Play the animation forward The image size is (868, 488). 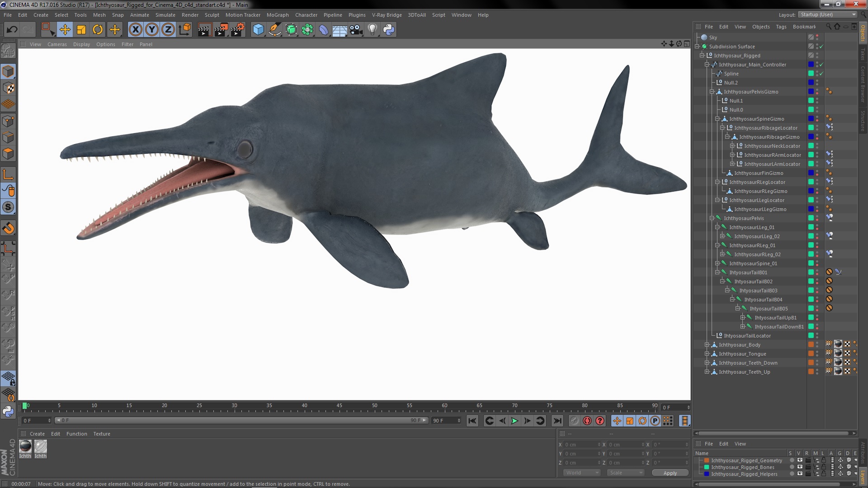pyautogui.click(x=514, y=421)
